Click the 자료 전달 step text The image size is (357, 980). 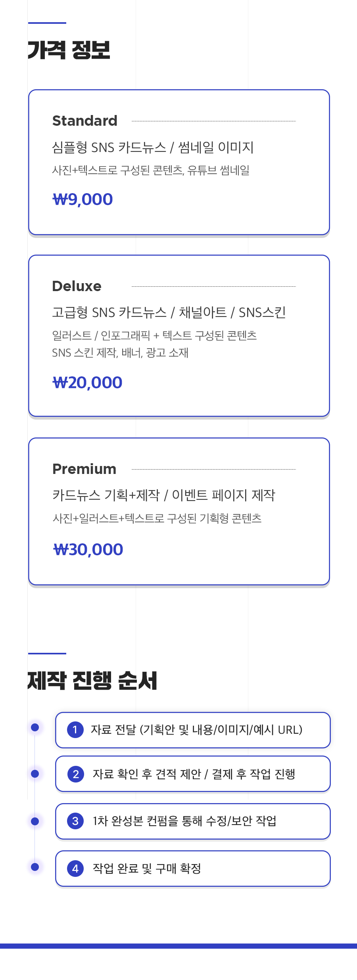coord(197,730)
